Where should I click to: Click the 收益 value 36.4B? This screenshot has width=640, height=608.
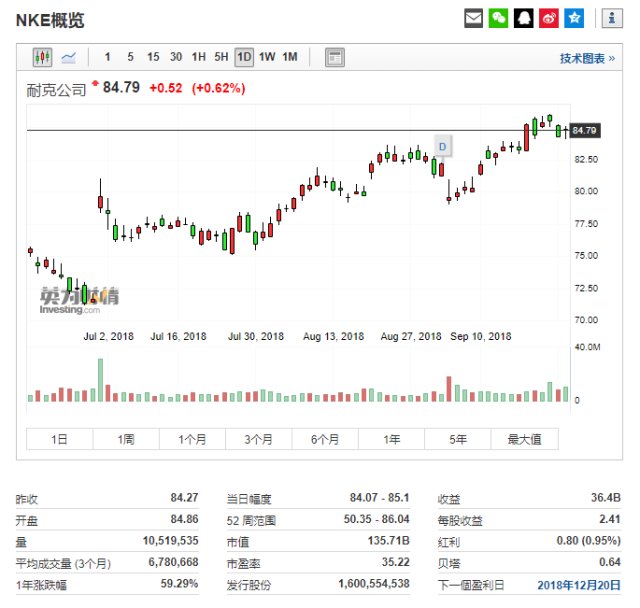coord(606,497)
